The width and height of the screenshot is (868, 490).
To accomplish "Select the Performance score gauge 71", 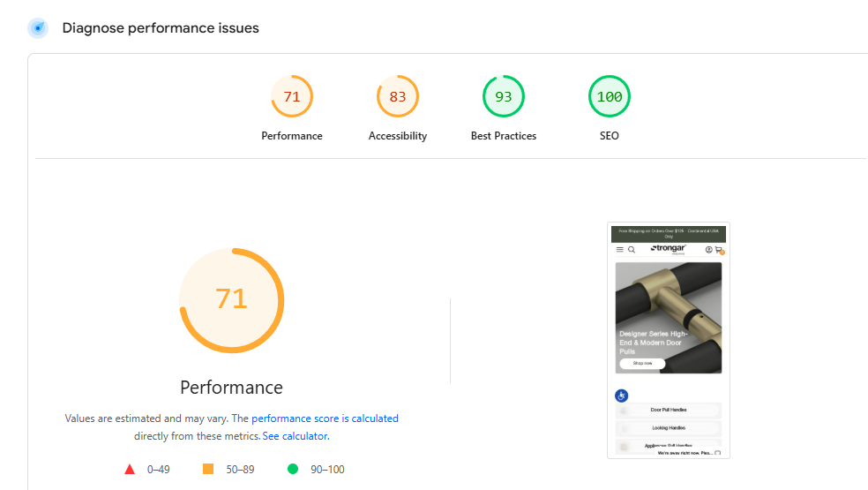I will pyautogui.click(x=292, y=97).
